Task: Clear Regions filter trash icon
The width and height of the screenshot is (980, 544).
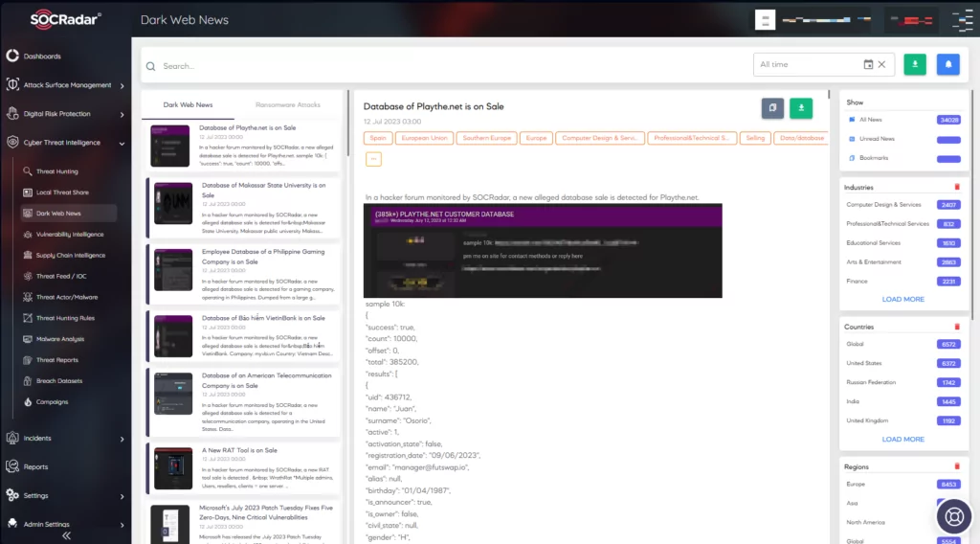Action: [x=957, y=466]
